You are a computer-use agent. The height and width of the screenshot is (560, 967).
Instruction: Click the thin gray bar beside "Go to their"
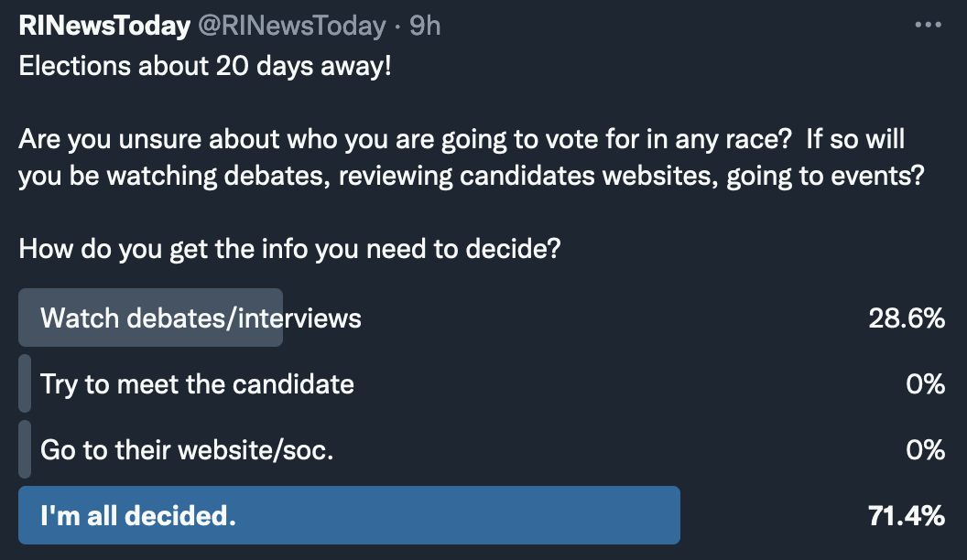[25, 449]
